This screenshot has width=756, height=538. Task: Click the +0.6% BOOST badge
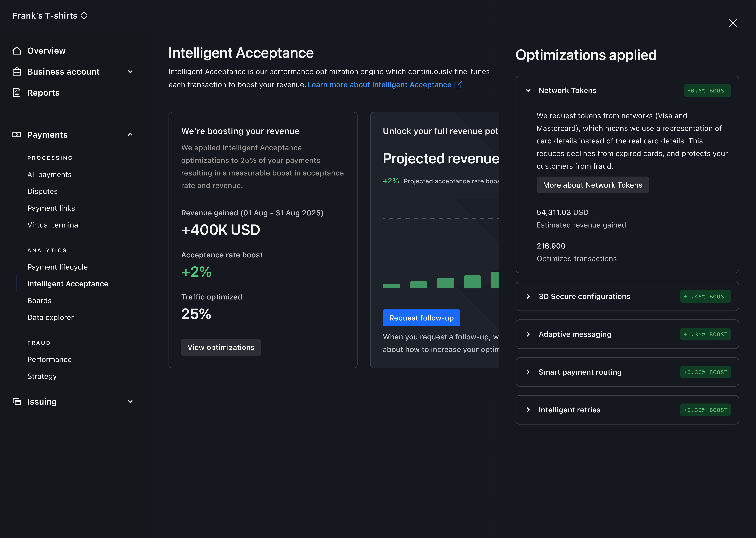point(707,90)
